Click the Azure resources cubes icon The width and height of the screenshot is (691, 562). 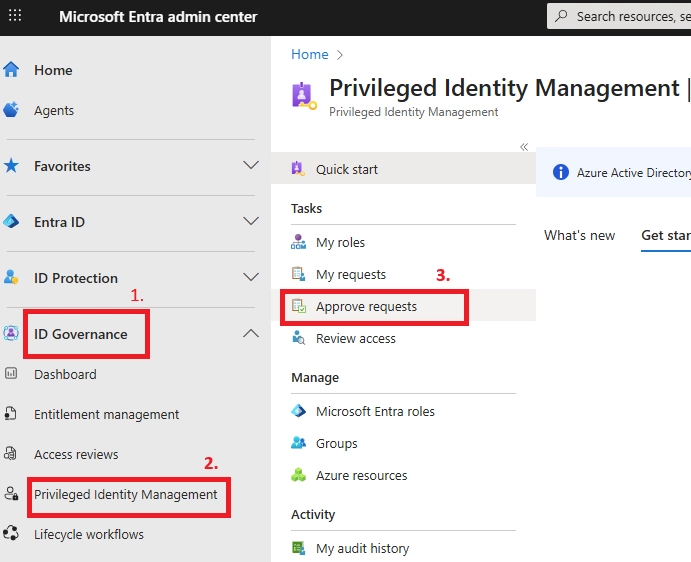pos(298,475)
